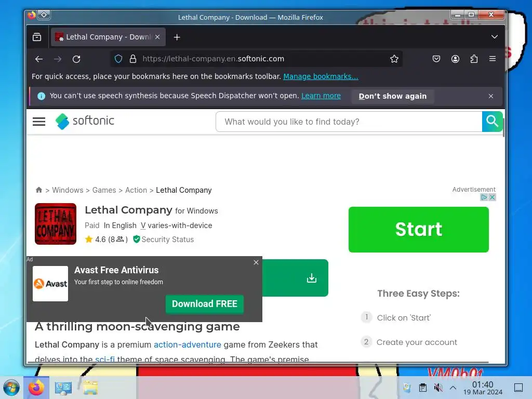This screenshot has height=399, width=532.
Task: Open extensions puzzle icon
Action: point(474,59)
